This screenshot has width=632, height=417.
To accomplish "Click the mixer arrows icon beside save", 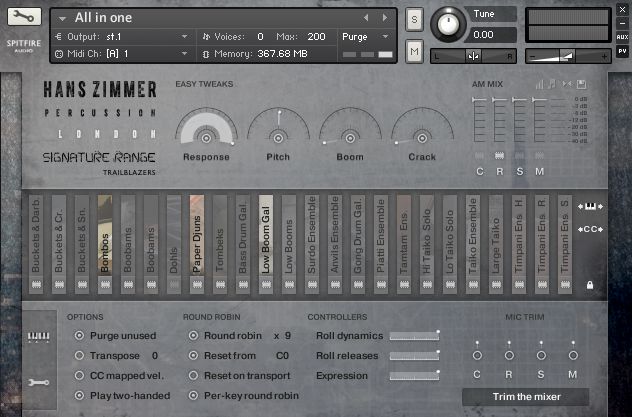I will 567,84.
